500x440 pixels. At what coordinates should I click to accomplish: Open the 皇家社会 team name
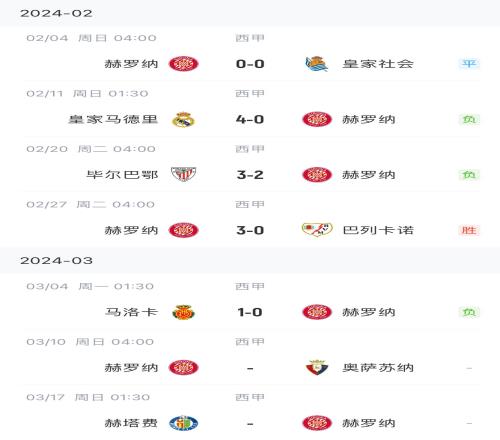(x=378, y=64)
